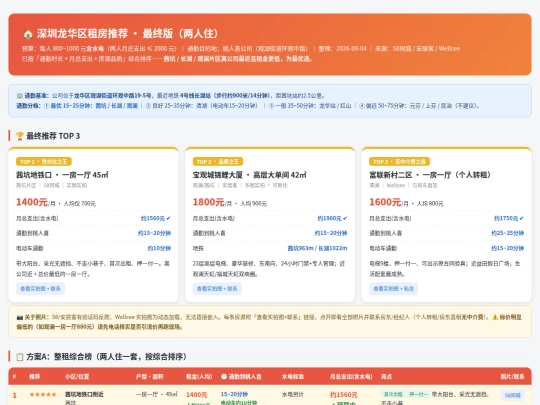Click 15~20分钟 commute cell in table row 1
Image resolution: width=540 pixels, height=405 pixels.
pos(234,394)
